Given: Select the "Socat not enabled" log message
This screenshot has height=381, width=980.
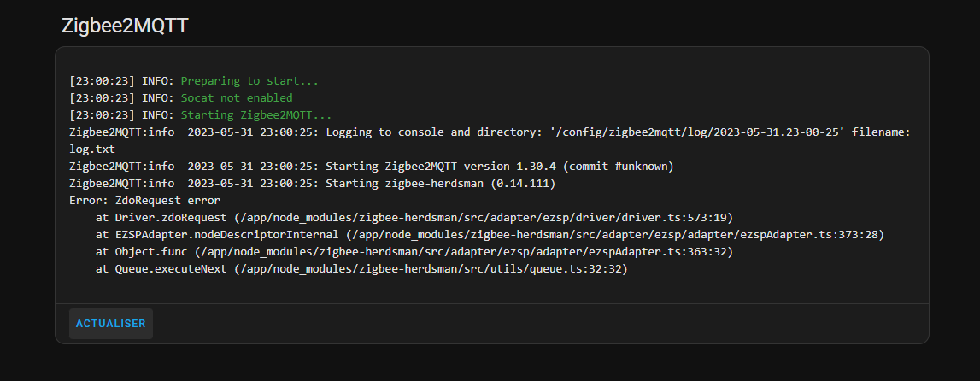Looking at the screenshot, I should pyautogui.click(x=237, y=98).
